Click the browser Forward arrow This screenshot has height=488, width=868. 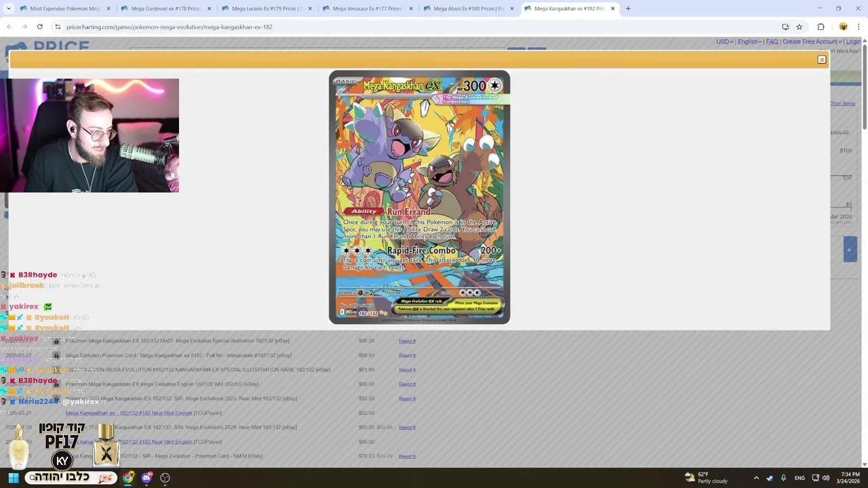pos(24,26)
